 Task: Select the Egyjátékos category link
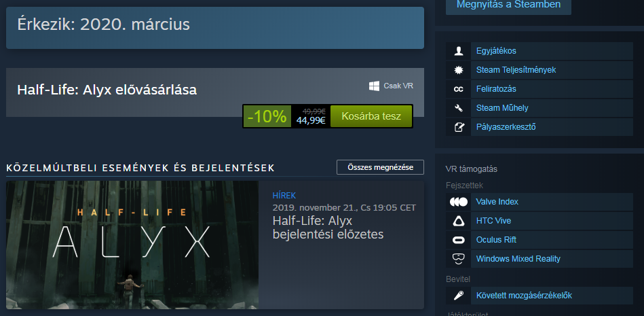click(496, 51)
